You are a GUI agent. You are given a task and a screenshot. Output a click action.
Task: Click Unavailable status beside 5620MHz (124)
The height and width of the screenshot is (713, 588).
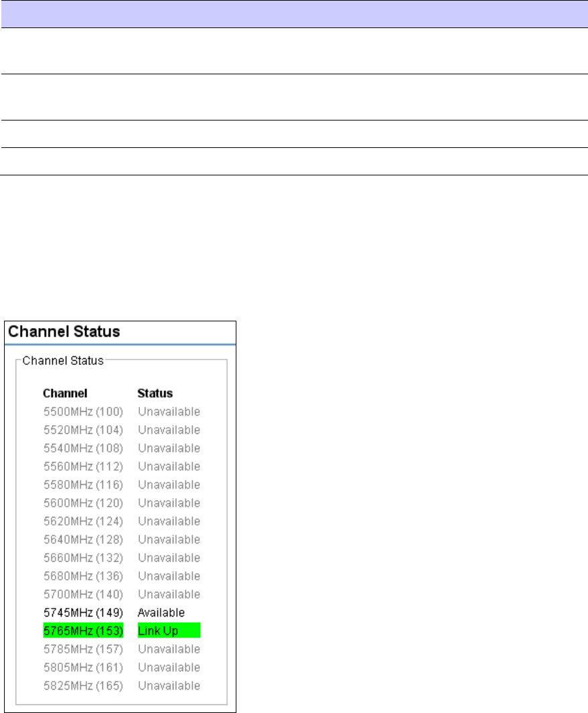coord(169,521)
